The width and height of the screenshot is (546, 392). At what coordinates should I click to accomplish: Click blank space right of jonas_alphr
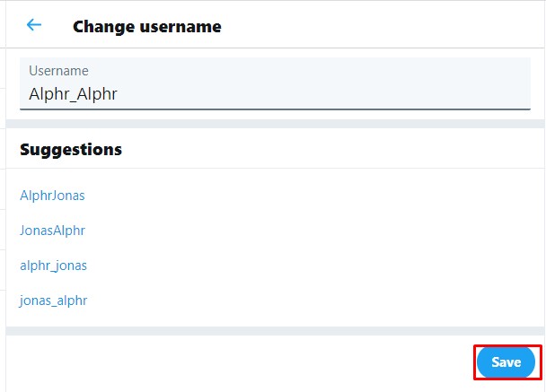coord(313,301)
